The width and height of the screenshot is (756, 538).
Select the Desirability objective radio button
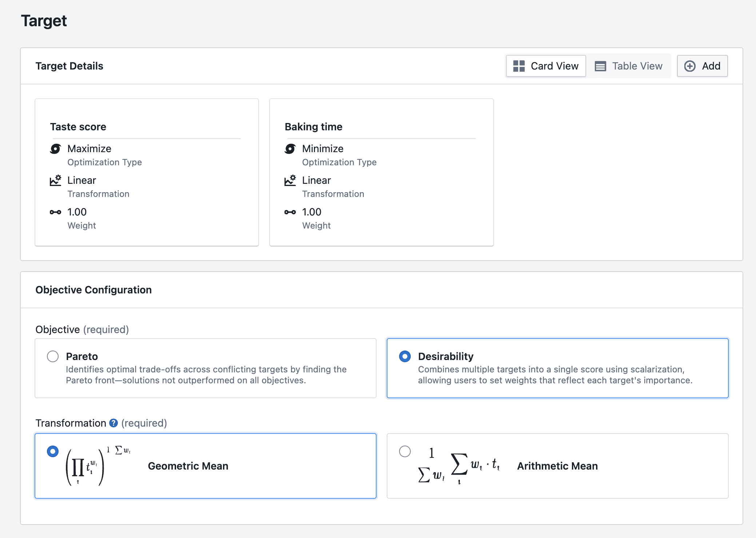click(405, 356)
